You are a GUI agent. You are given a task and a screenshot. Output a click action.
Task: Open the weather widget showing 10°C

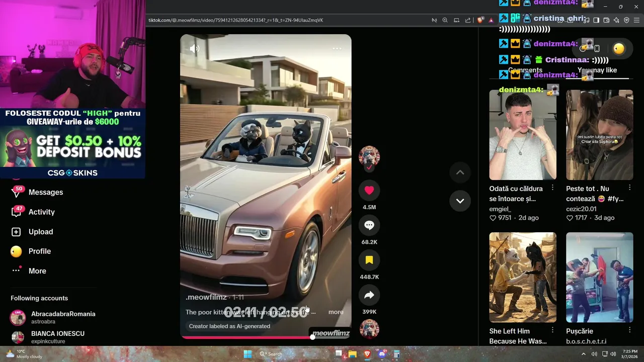(24, 354)
